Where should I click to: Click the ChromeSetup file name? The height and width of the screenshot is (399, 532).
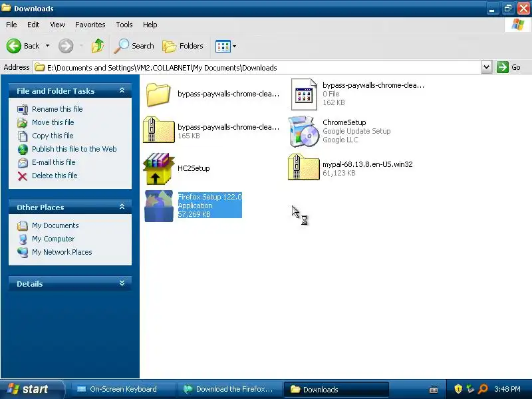(344, 122)
